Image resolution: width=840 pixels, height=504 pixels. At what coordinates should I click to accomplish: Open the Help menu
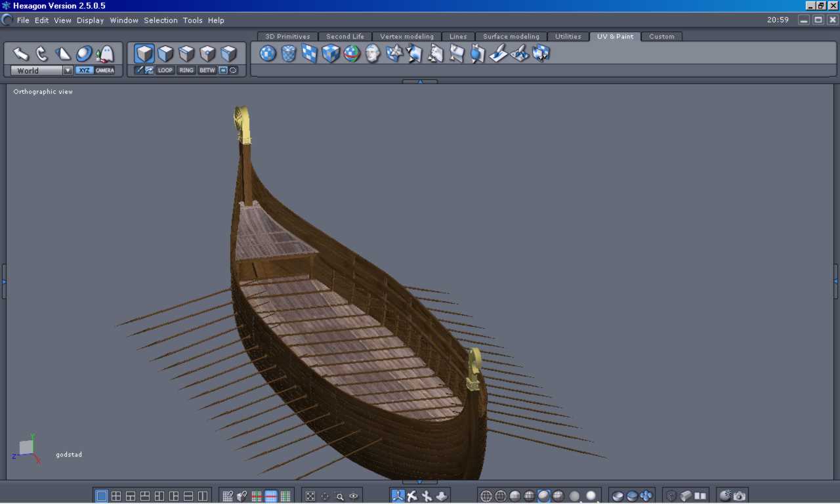pos(216,20)
